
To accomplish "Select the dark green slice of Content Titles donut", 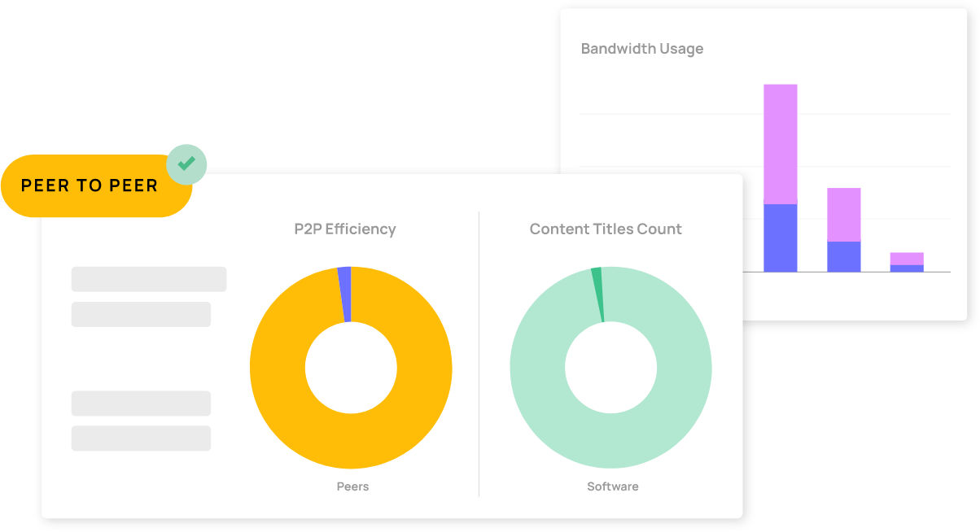I will (598, 294).
